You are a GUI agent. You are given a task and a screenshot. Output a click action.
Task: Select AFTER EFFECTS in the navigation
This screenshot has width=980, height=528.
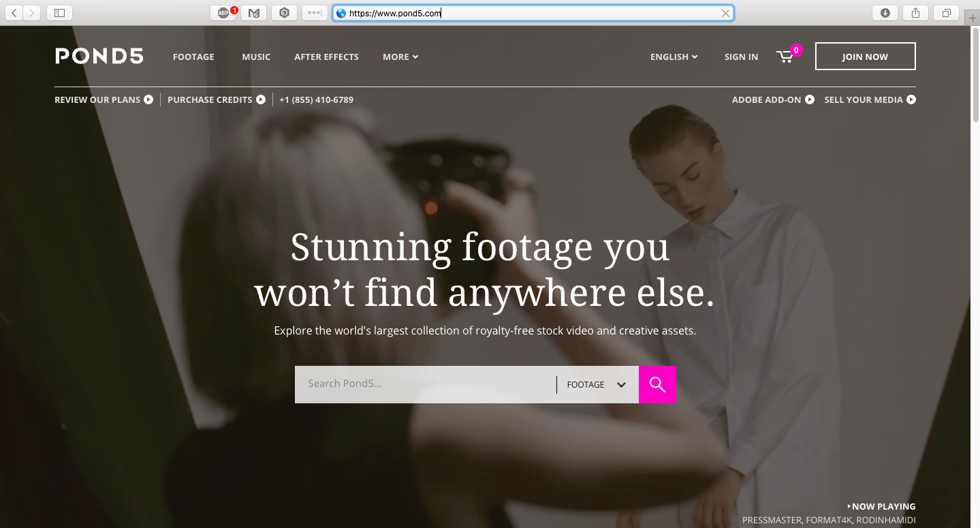point(326,57)
